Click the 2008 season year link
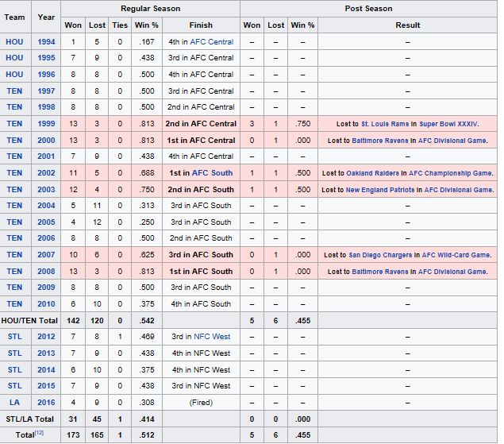504x444 pixels. (47, 272)
